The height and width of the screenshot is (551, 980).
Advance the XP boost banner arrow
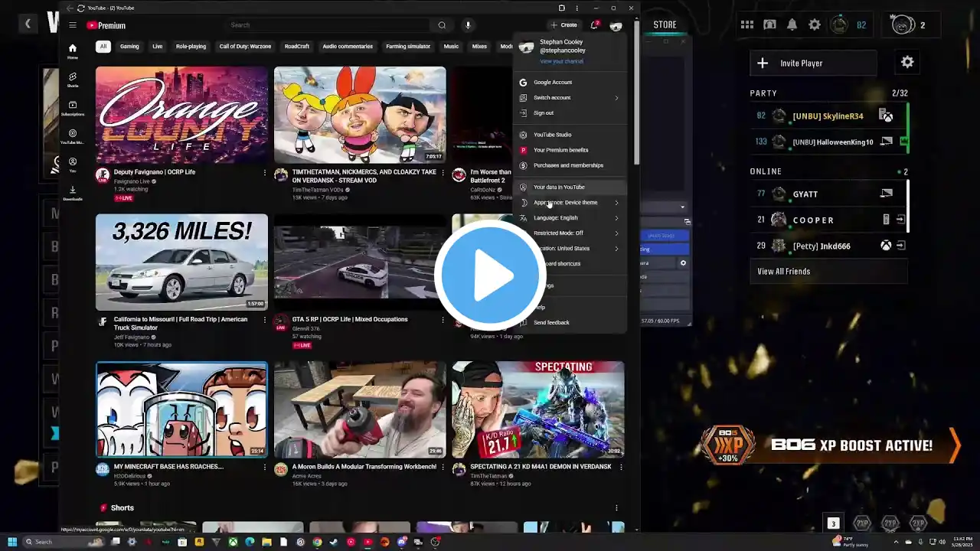[x=954, y=445]
